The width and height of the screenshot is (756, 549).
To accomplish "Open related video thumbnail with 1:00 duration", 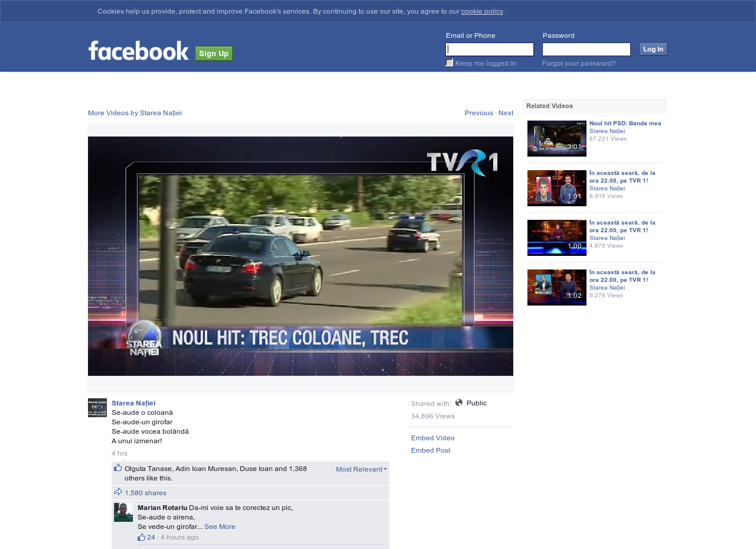I will pos(557,238).
